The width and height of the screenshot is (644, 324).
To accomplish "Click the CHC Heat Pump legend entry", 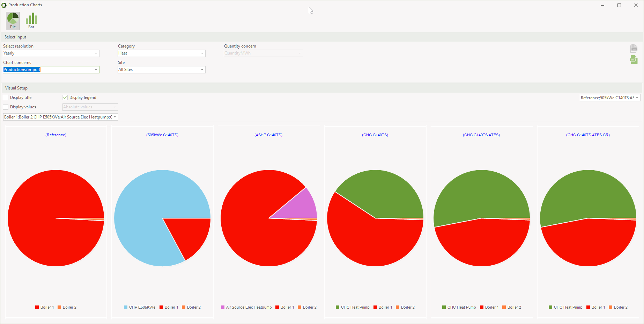I will tap(353, 307).
